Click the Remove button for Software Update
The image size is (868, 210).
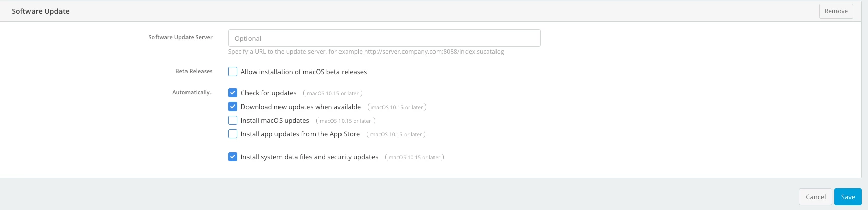click(836, 11)
